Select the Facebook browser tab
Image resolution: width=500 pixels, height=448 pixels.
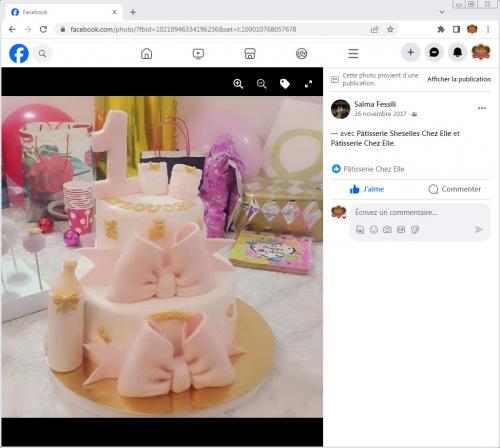62,12
